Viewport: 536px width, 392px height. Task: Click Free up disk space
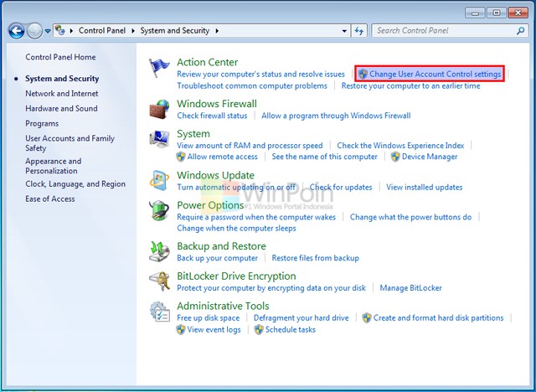click(x=209, y=318)
